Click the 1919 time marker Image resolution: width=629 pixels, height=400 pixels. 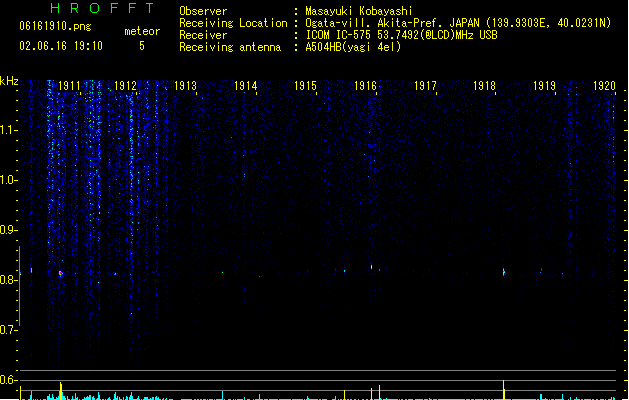click(544, 86)
